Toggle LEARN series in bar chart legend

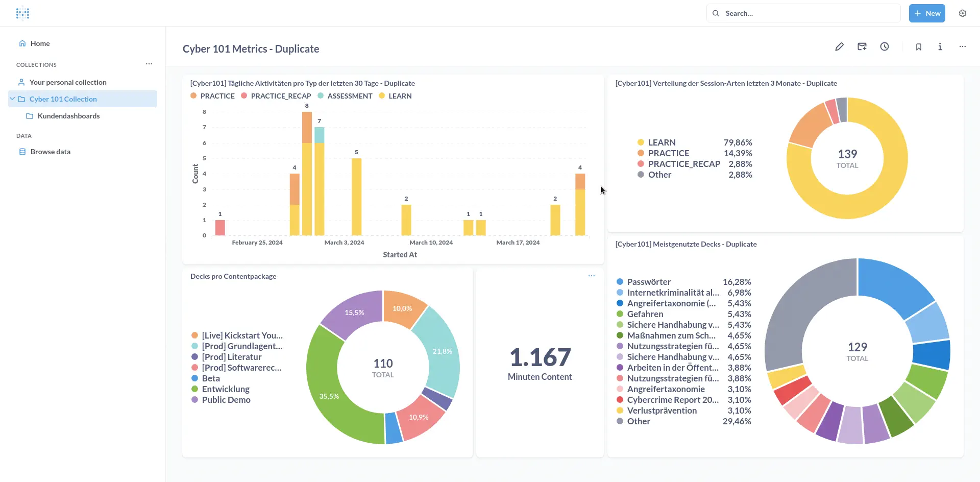(x=395, y=96)
